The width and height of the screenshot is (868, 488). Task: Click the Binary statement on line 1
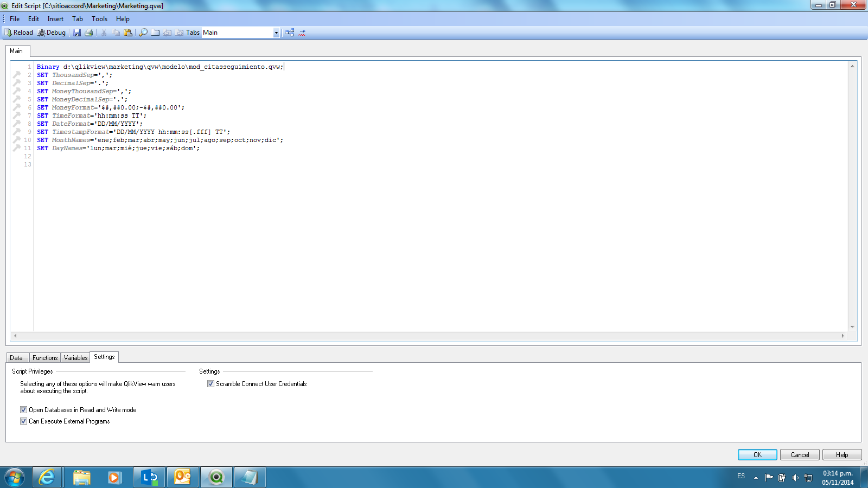coord(160,67)
